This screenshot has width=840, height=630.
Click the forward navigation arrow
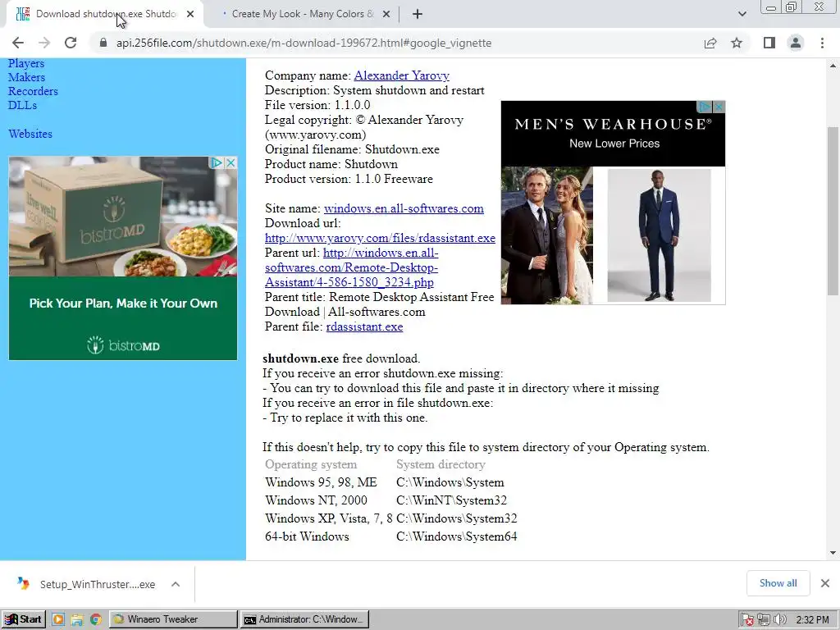click(44, 43)
